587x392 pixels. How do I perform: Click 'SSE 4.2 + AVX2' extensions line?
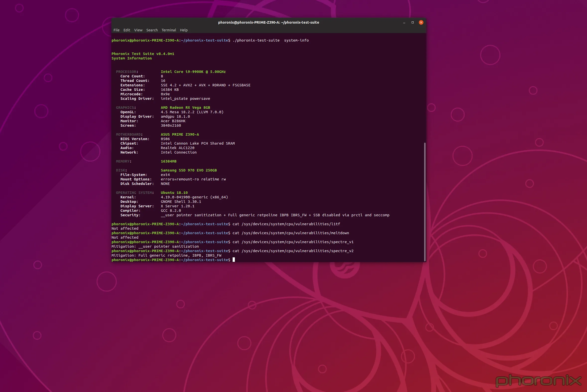pyautogui.click(x=206, y=85)
